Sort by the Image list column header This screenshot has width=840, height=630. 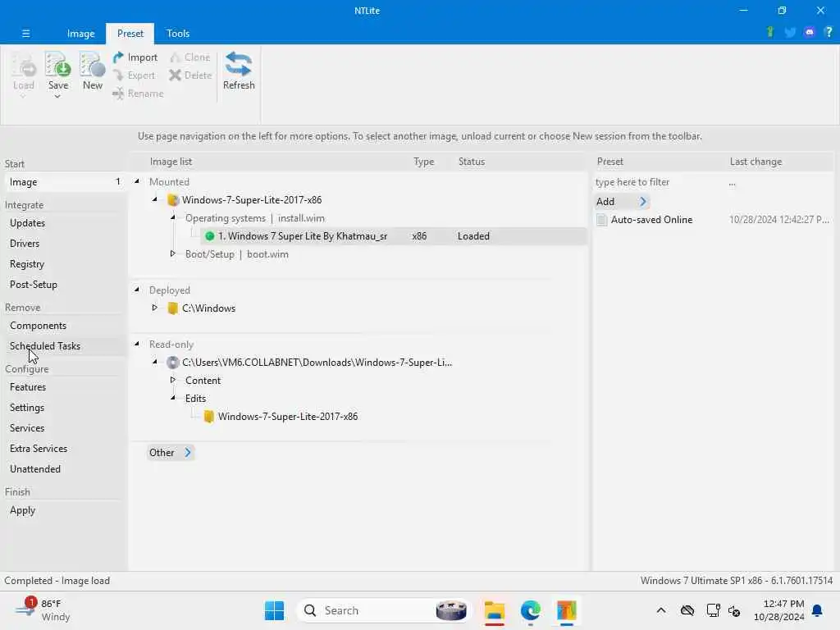tap(171, 162)
